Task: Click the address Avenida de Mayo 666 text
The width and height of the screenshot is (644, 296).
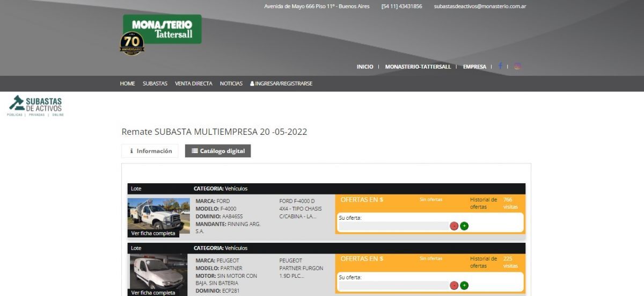Action: pyautogui.click(x=317, y=6)
